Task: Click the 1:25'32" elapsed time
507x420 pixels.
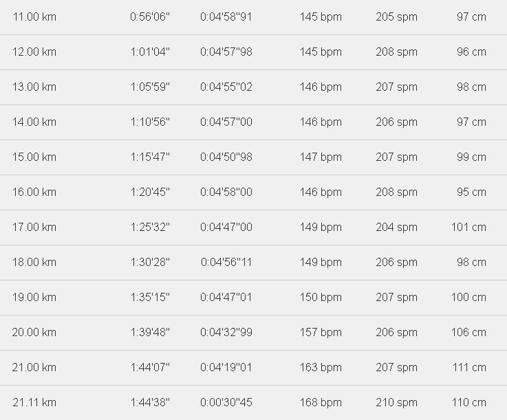Action: [150, 227]
